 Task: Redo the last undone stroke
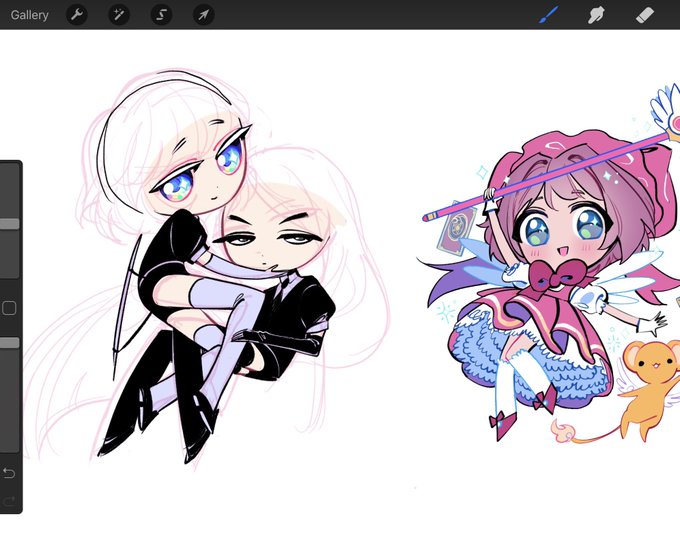tap(9, 501)
